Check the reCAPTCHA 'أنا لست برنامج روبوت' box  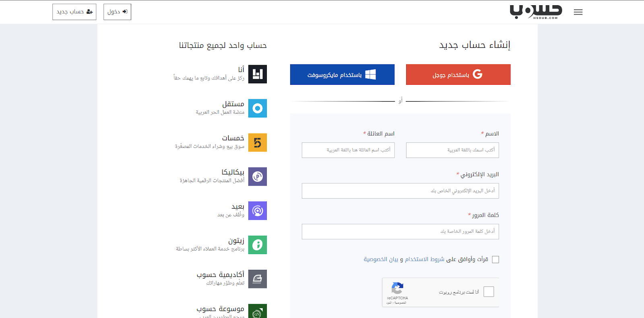pyautogui.click(x=489, y=291)
